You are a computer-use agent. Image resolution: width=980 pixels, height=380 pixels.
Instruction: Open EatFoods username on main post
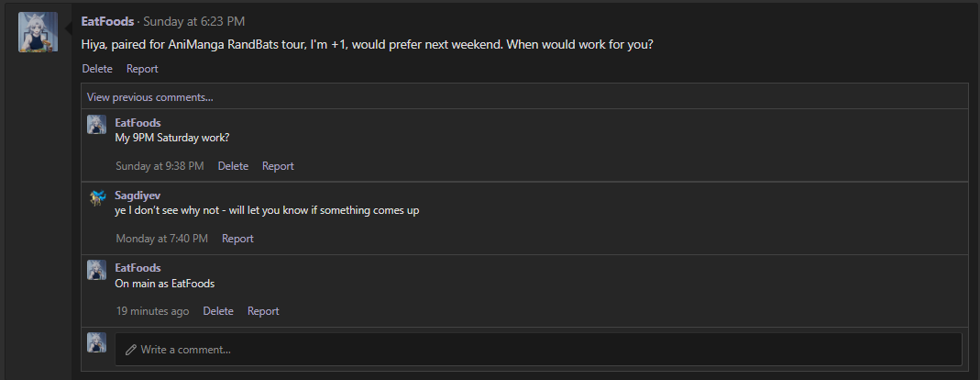[x=107, y=21]
